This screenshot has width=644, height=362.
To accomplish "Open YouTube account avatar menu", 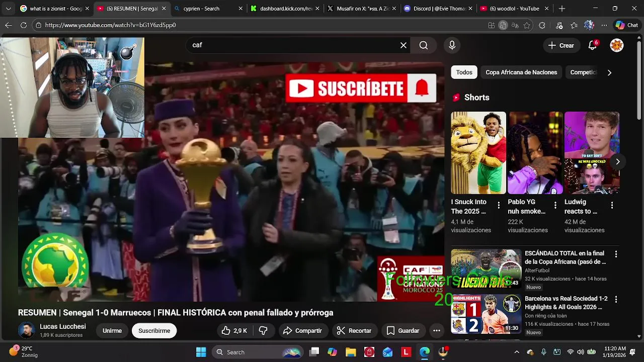I will coord(617,45).
